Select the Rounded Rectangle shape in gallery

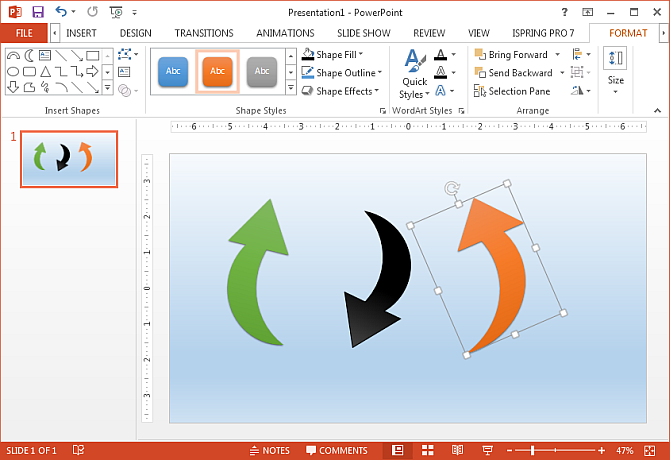[x=29, y=72]
